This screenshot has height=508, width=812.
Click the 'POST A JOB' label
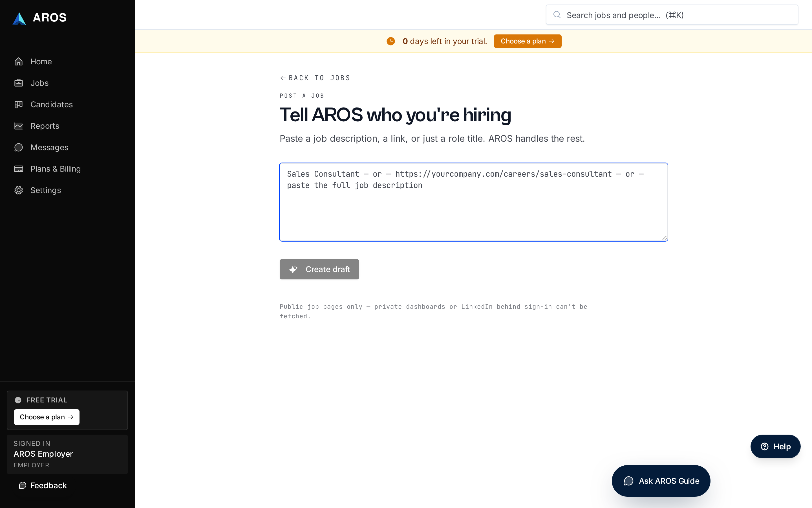(302, 96)
